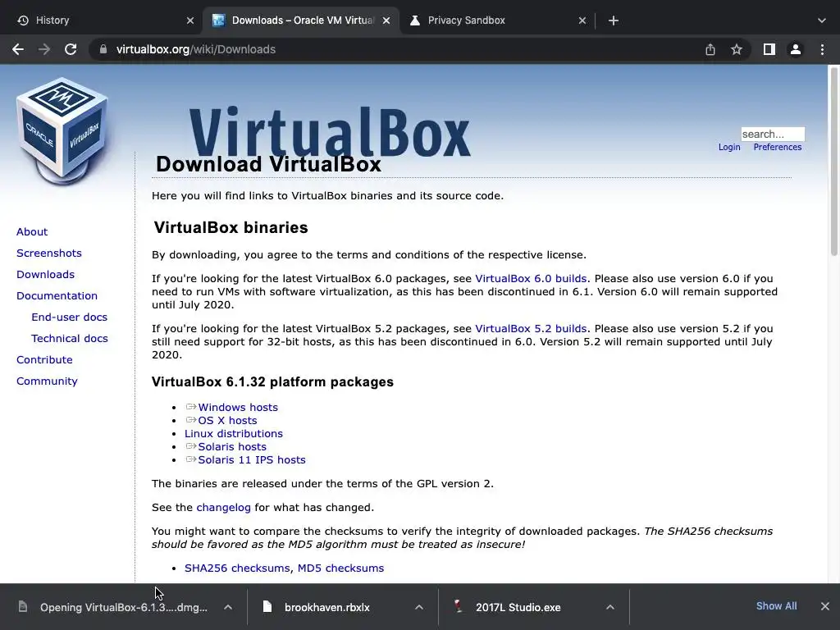840x630 pixels.
Task: Open Contribute in the sidebar
Action: tap(44, 360)
